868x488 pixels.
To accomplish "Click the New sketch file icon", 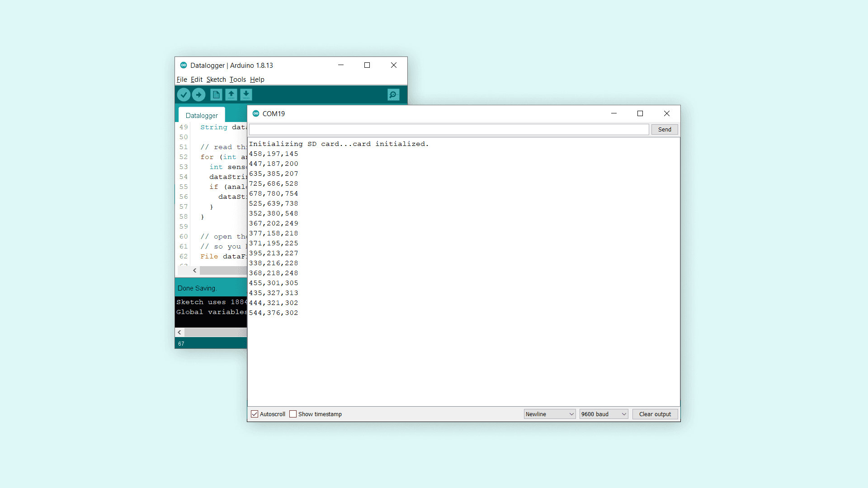I will point(216,94).
